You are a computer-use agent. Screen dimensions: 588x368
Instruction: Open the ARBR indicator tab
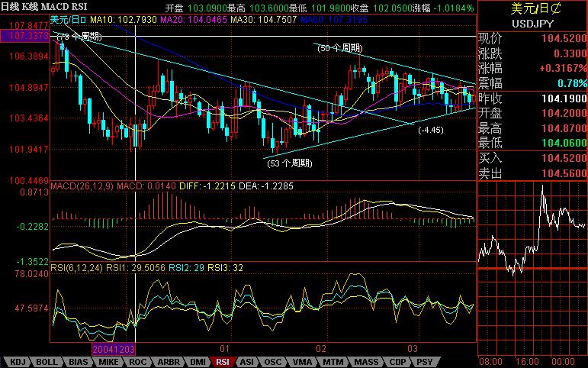169,362
